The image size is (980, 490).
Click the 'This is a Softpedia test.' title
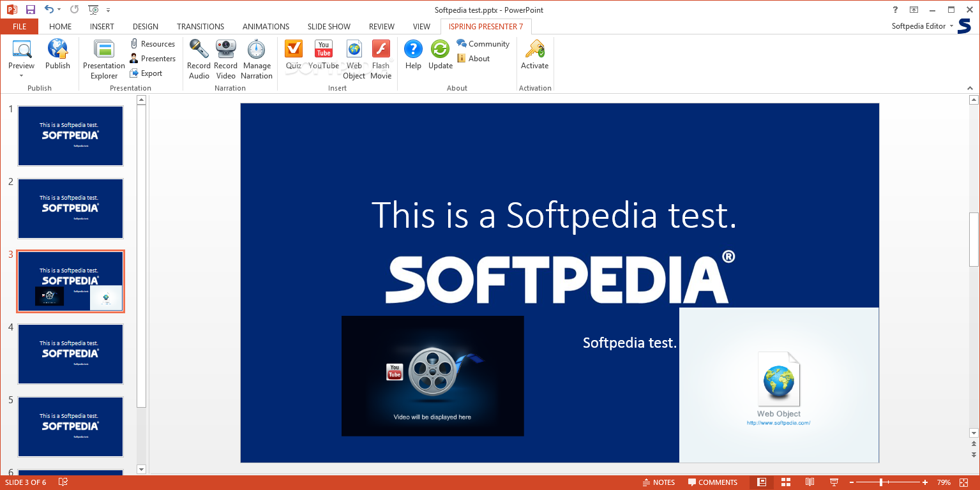coord(554,215)
